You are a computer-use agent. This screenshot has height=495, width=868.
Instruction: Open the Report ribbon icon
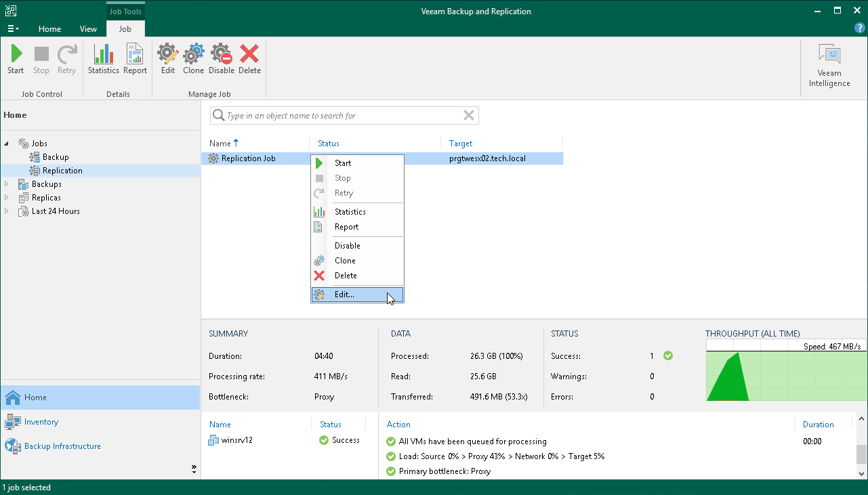(135, 60)
